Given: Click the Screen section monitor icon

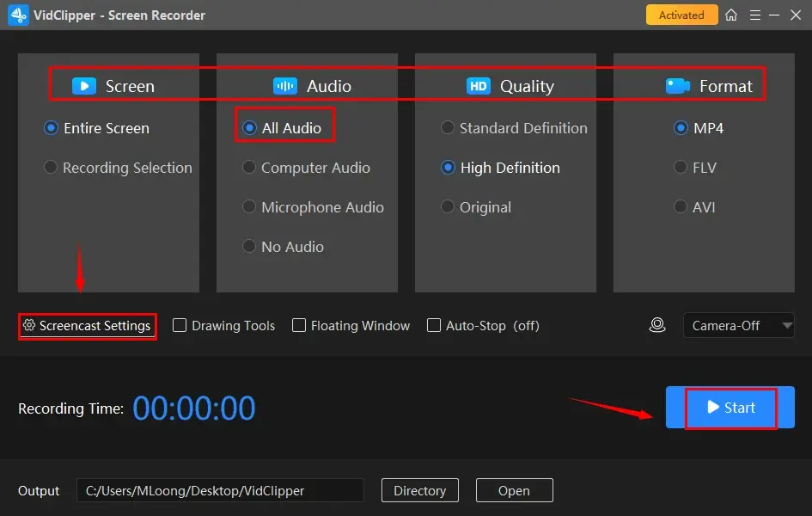Looking at the screenshot, I should (84, 86).
